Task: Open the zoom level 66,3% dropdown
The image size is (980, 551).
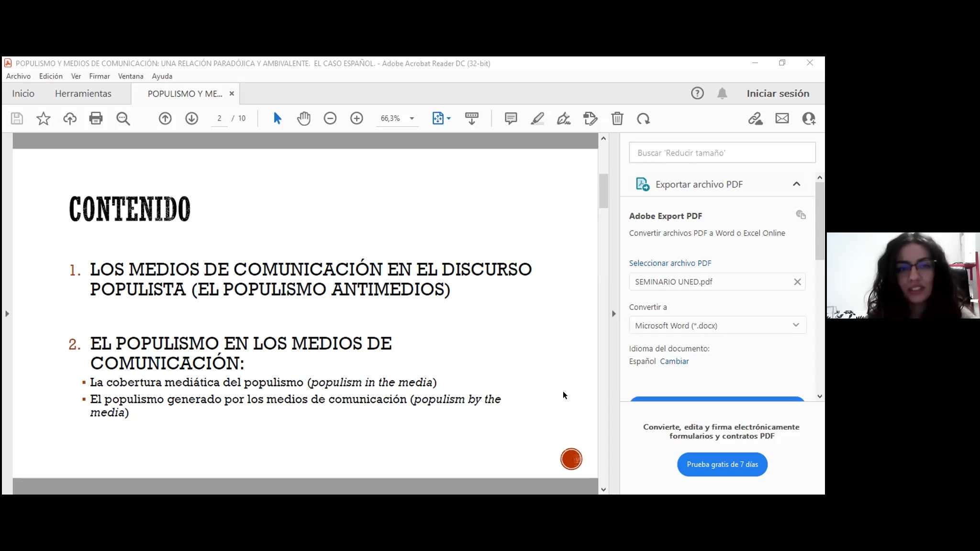Action: (412, 119)
